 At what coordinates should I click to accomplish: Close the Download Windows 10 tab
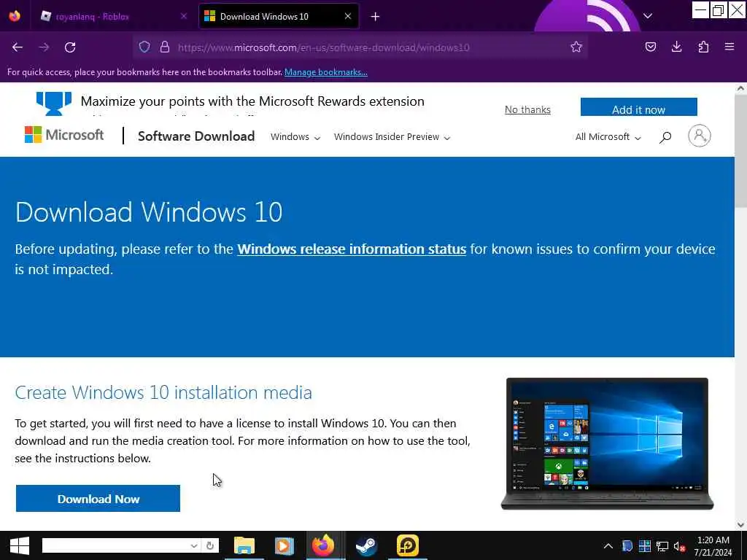pos(348,16)
